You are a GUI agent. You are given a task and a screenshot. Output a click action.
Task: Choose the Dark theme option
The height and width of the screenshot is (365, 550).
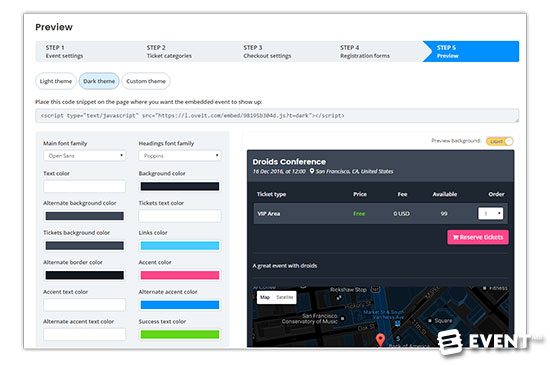99,81
